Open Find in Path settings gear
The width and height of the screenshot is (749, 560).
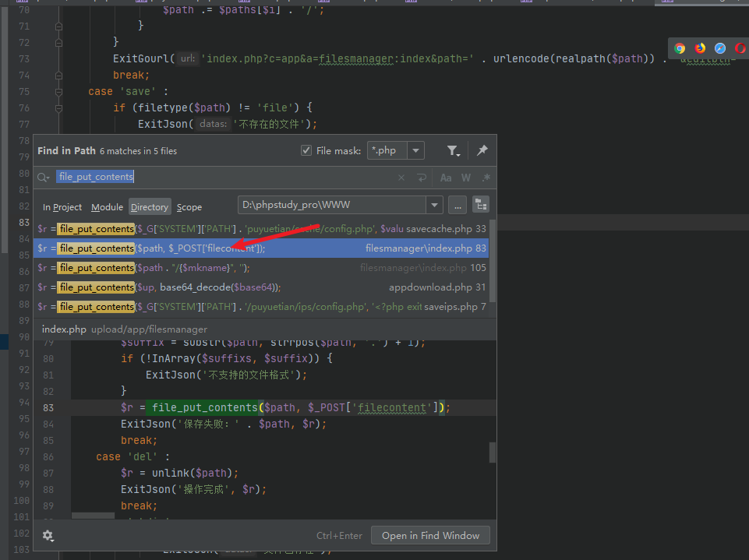tap(48, 536)
